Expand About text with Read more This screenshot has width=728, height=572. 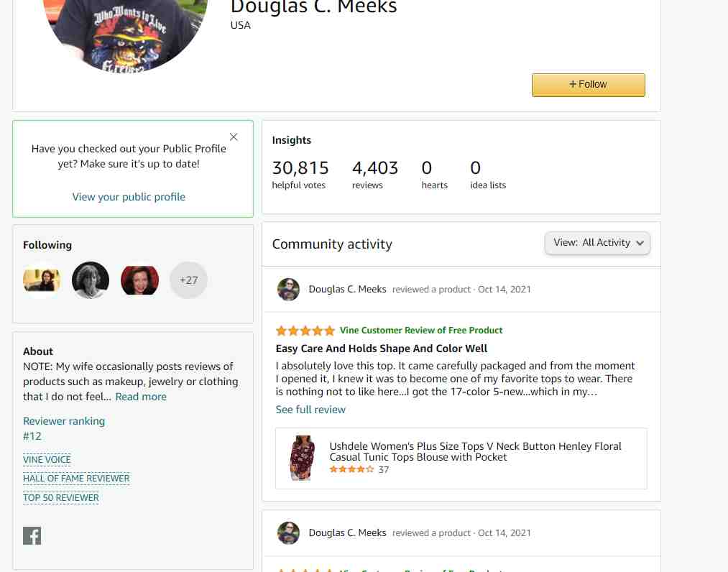tap(141, 397)
